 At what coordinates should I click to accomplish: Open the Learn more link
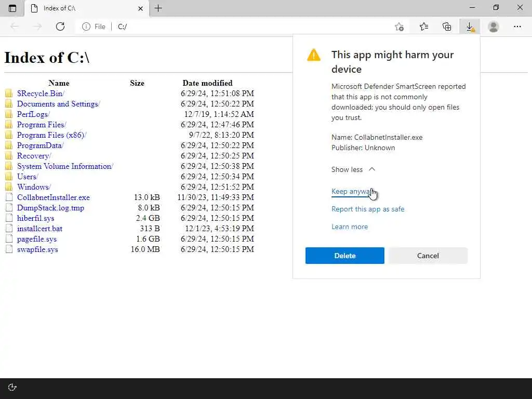tap(350, 227)
